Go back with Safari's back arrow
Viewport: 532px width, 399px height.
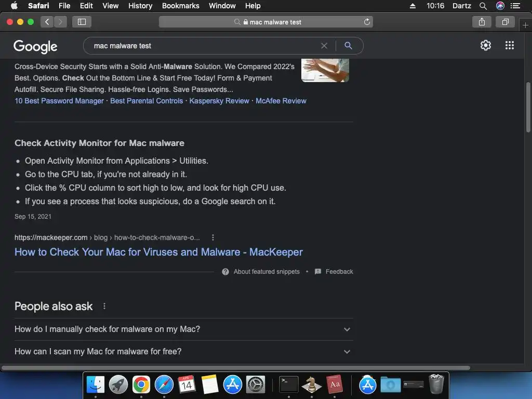(x=47, y=22)
